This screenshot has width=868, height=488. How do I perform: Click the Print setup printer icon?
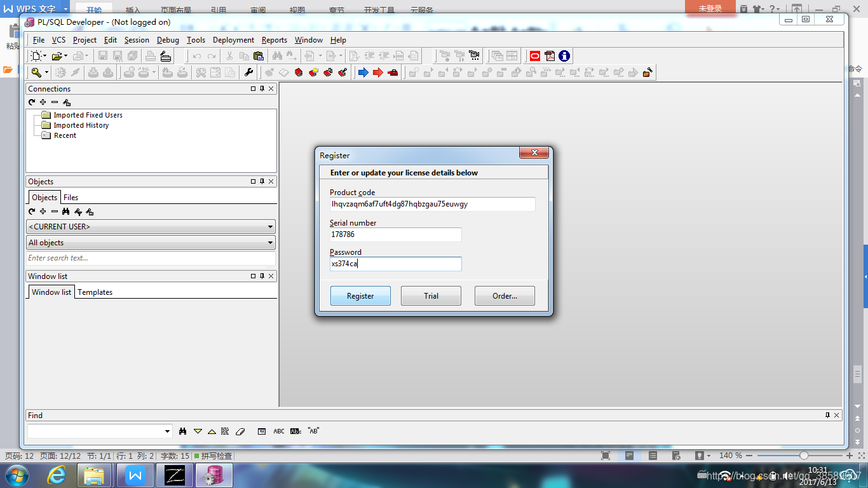165,56
